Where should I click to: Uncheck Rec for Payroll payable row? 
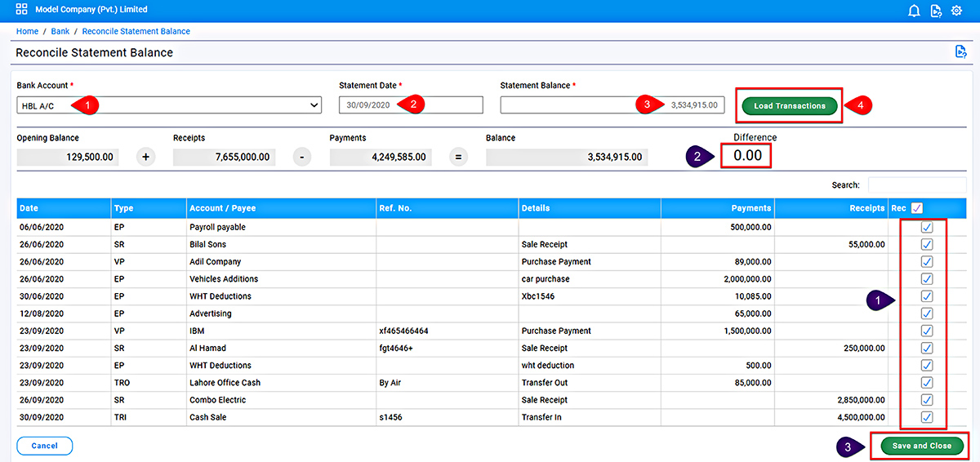coord(926,227)
